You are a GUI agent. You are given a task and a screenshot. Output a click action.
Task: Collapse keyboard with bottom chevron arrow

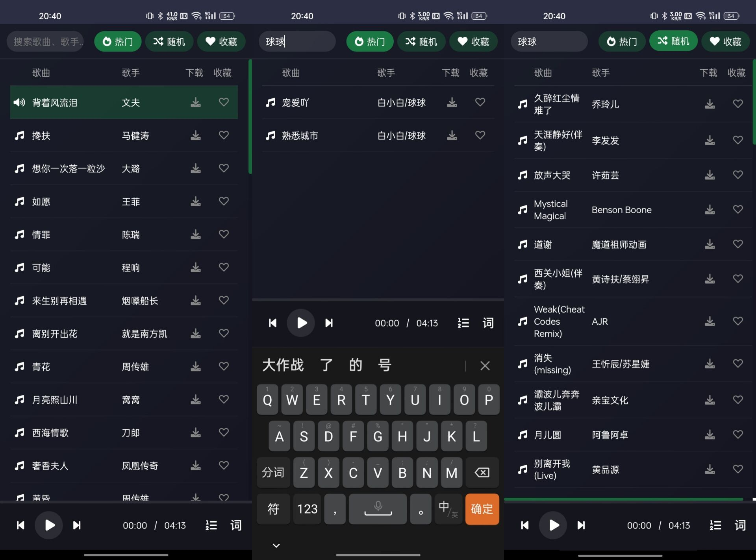[x=276, y=545]
